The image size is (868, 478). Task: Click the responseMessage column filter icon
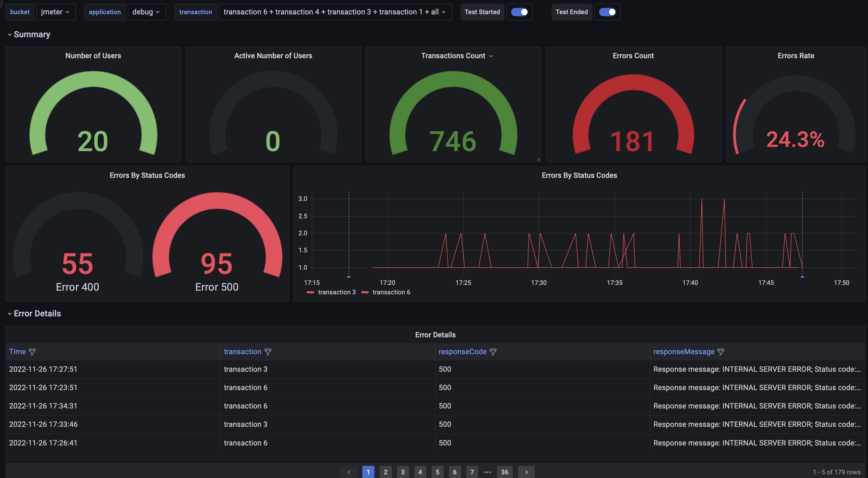[721, 352]
